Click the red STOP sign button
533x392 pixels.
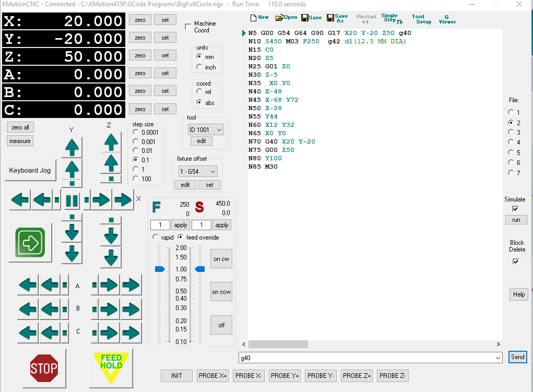(44, 369)
